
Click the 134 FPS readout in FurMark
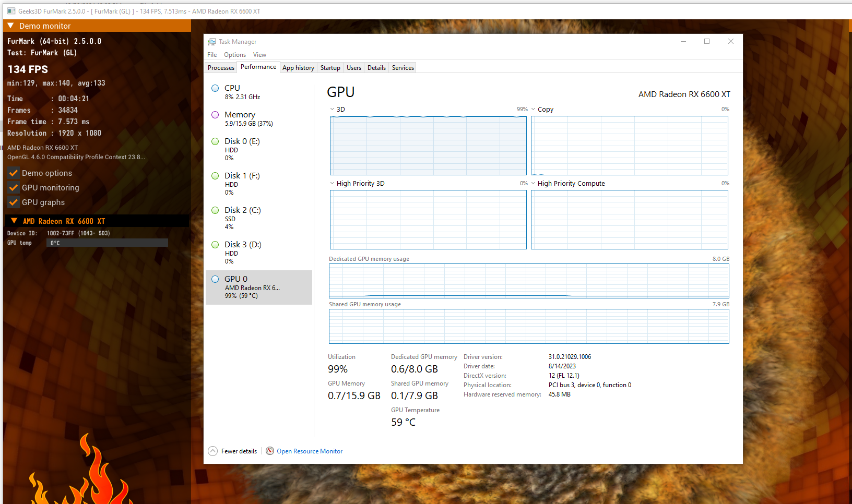[x=28, y=69]
